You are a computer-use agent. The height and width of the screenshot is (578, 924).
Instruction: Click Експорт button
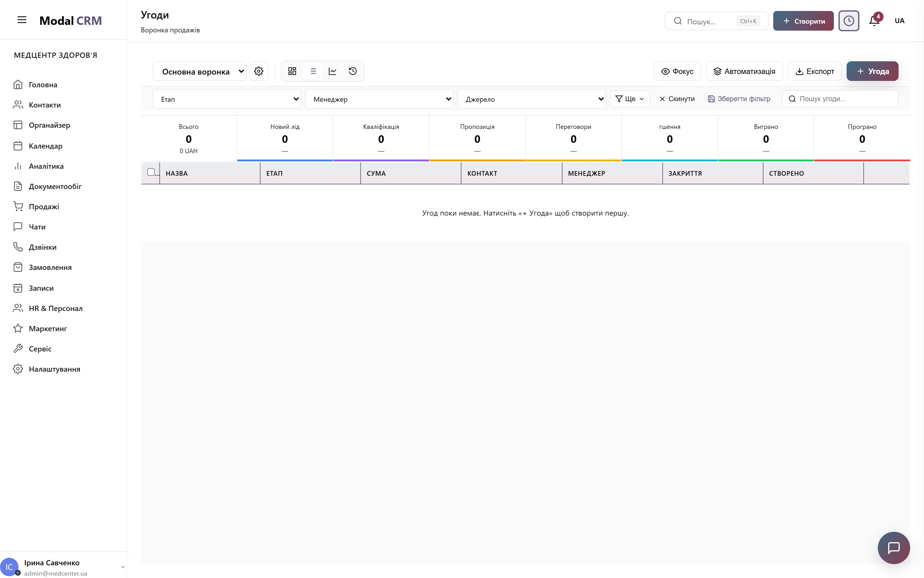[814, 71]
